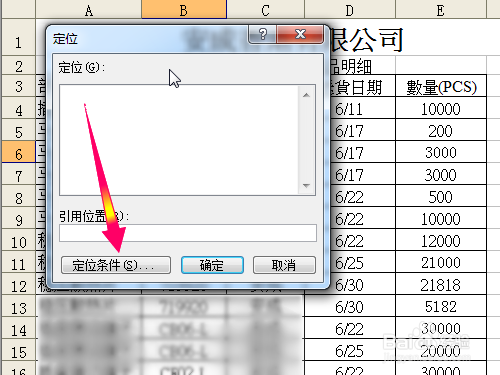
Task: Open help with the question mark button
Action: coord(263,34)
